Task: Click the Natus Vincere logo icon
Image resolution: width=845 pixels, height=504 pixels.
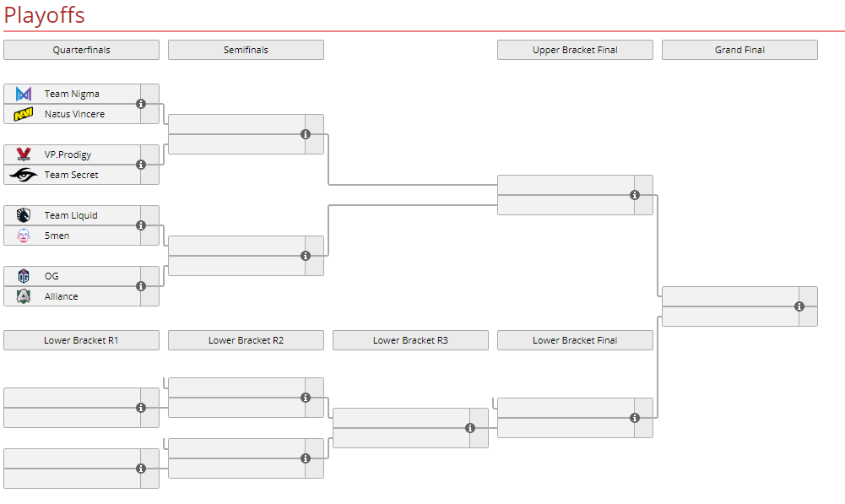Action: [24, 114]
